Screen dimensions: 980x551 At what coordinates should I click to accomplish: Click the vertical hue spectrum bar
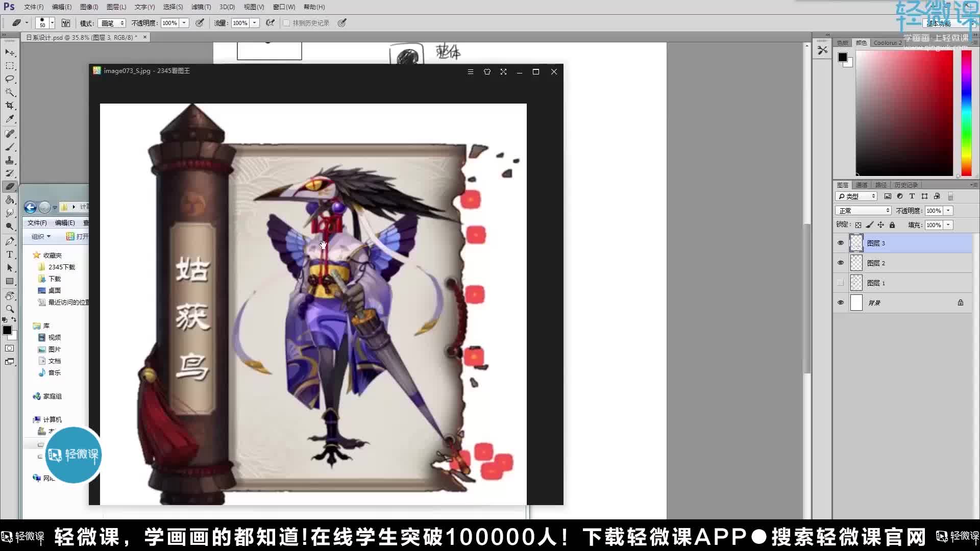pyautogui.click(x=966, y=112)
